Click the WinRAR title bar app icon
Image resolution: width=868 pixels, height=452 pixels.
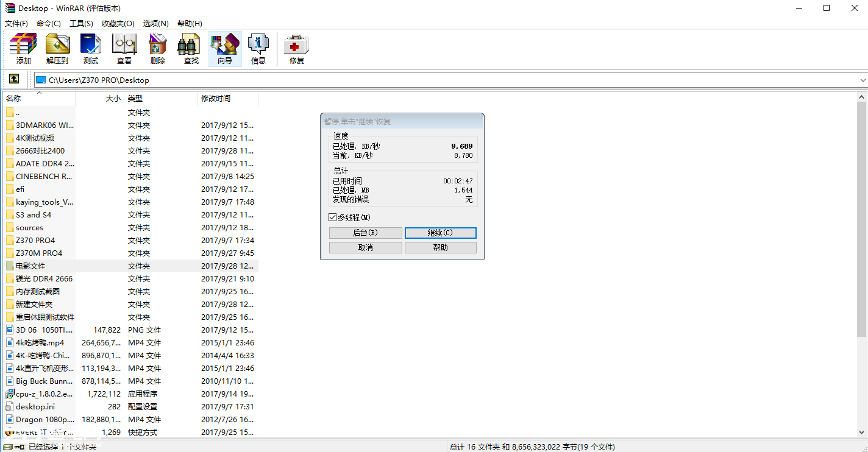[x=10, y=8]
